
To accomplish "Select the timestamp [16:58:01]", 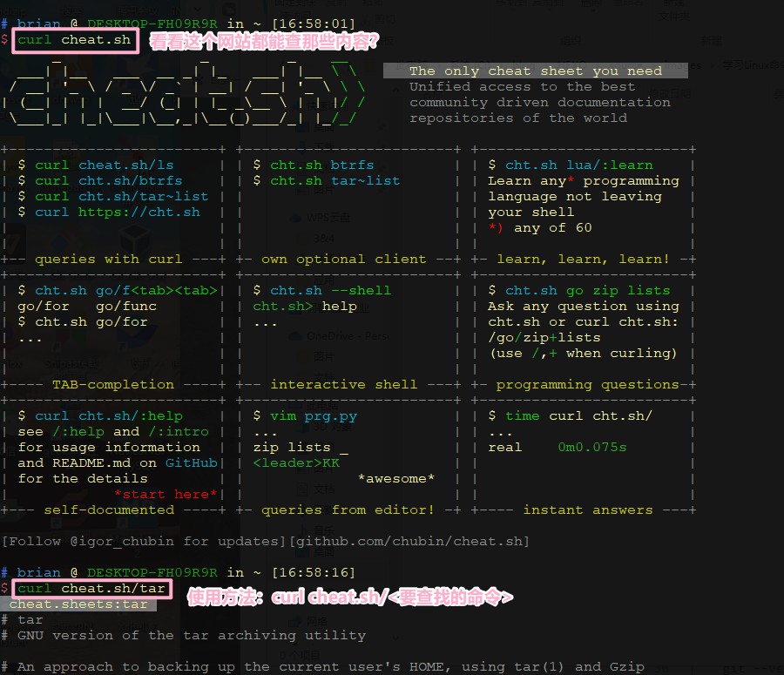I will (314, 24).
